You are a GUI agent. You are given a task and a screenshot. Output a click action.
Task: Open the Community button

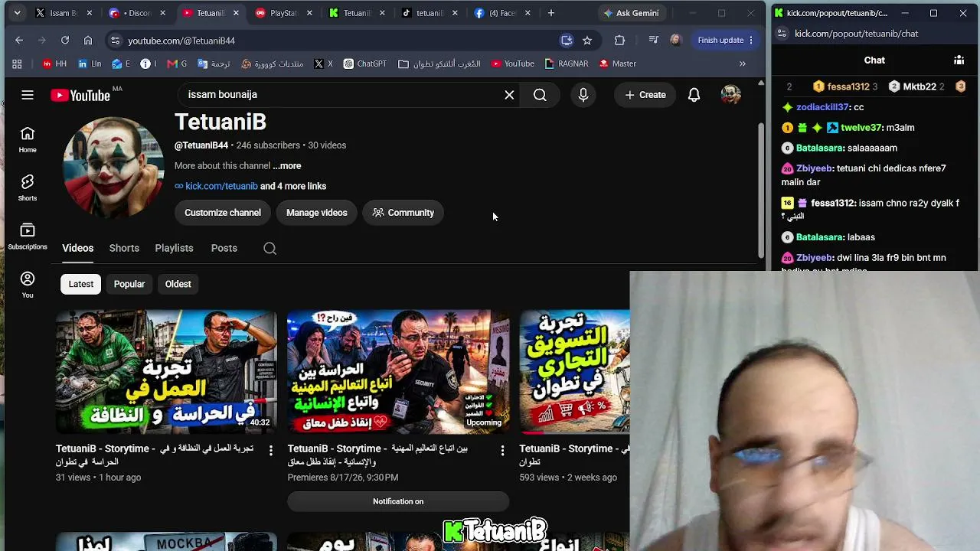[403, 213]
